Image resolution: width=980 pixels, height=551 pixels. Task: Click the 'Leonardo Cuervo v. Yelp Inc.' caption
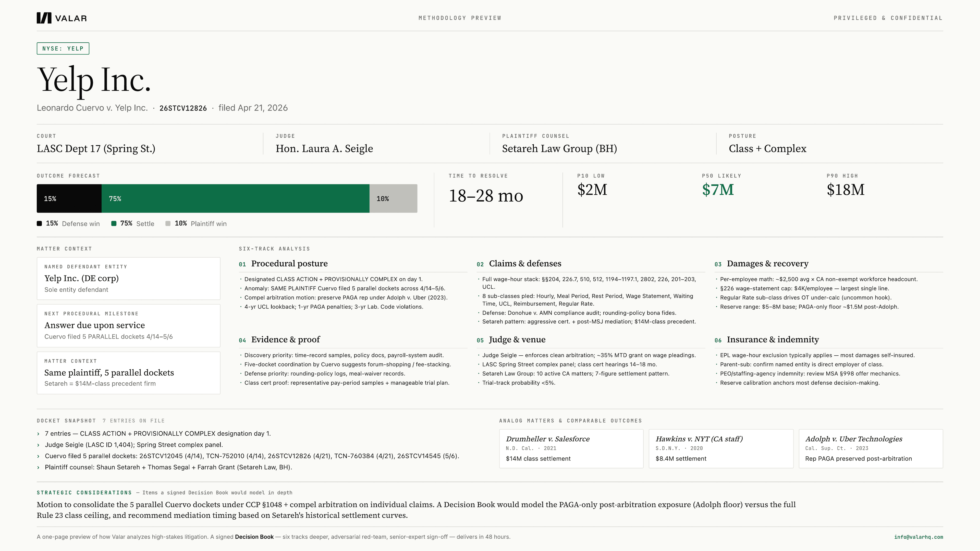(92, 108)
